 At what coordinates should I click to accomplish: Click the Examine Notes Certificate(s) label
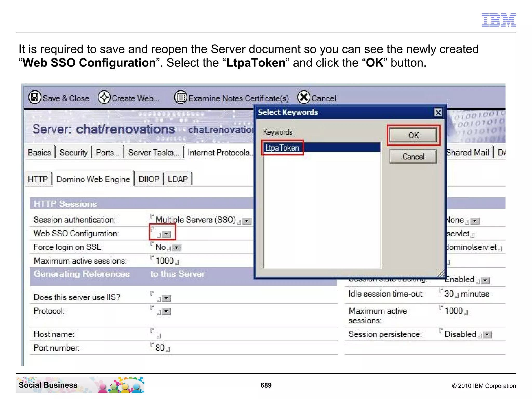[238, 98]
